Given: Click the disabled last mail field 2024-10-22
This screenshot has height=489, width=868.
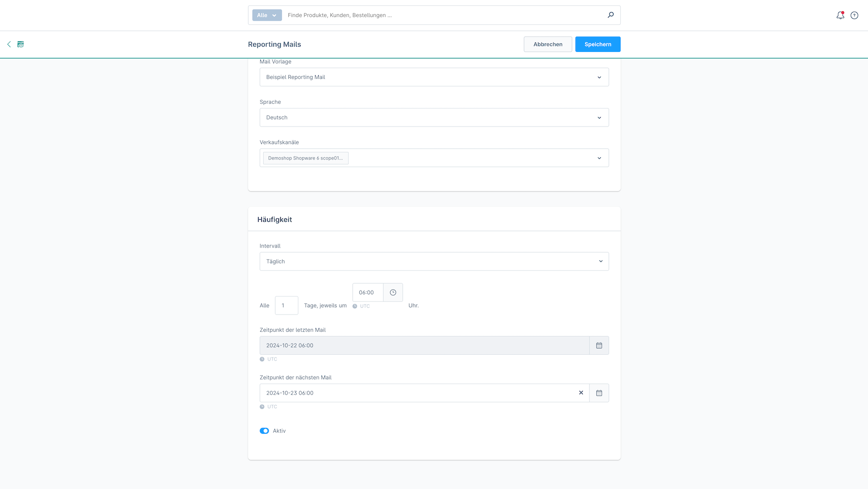Looking at the screenshot, I should coord(425,345).
